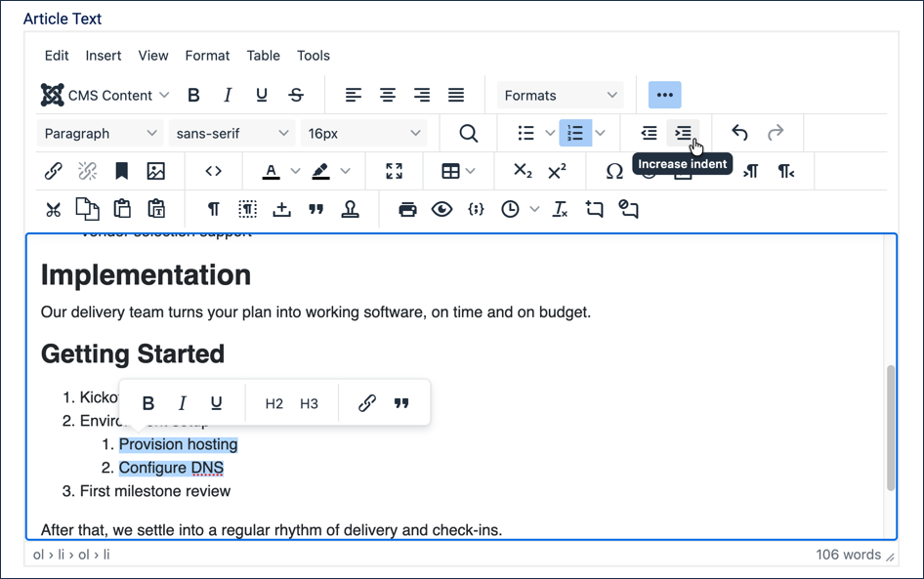
Task: Open the CMS Content dropdown
Action: click(105, 95)
